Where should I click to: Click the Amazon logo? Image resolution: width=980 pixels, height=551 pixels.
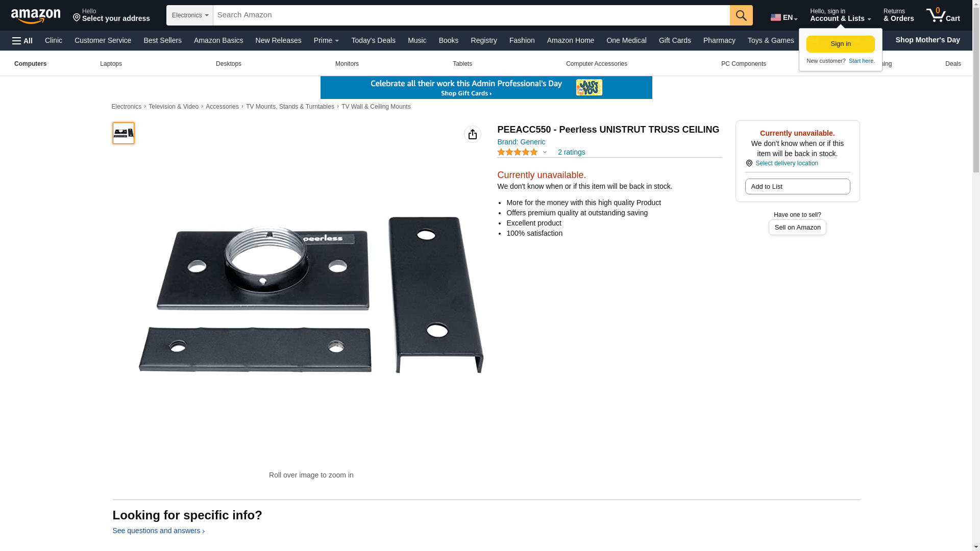tap(36, 16)
